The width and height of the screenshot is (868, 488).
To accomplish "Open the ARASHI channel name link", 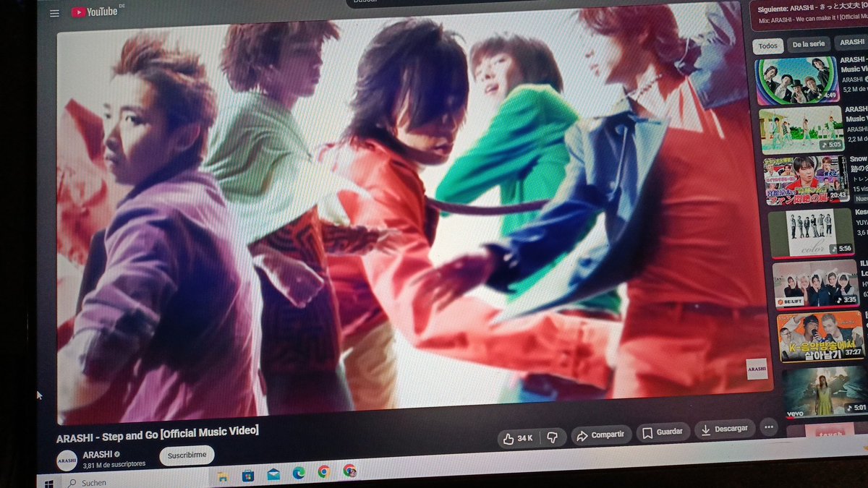I will (x=97, y=454).
